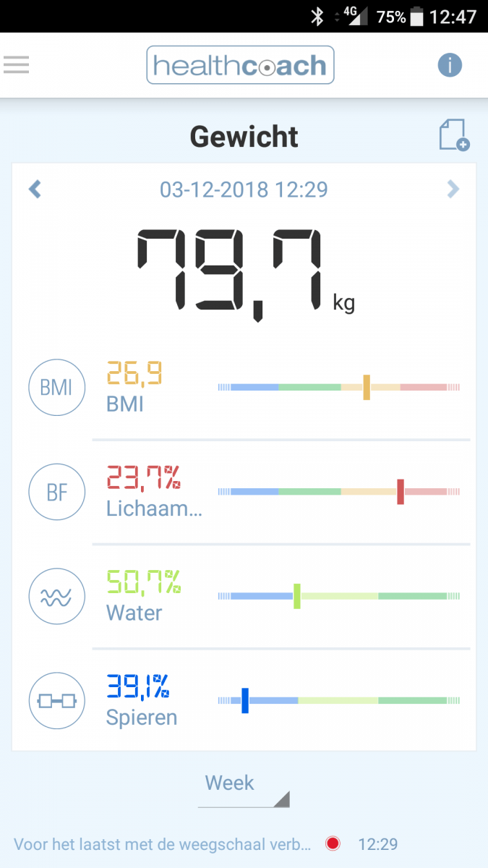
Task: Tap the Lichaam... body fat label
Action: (x=154, y=508)
